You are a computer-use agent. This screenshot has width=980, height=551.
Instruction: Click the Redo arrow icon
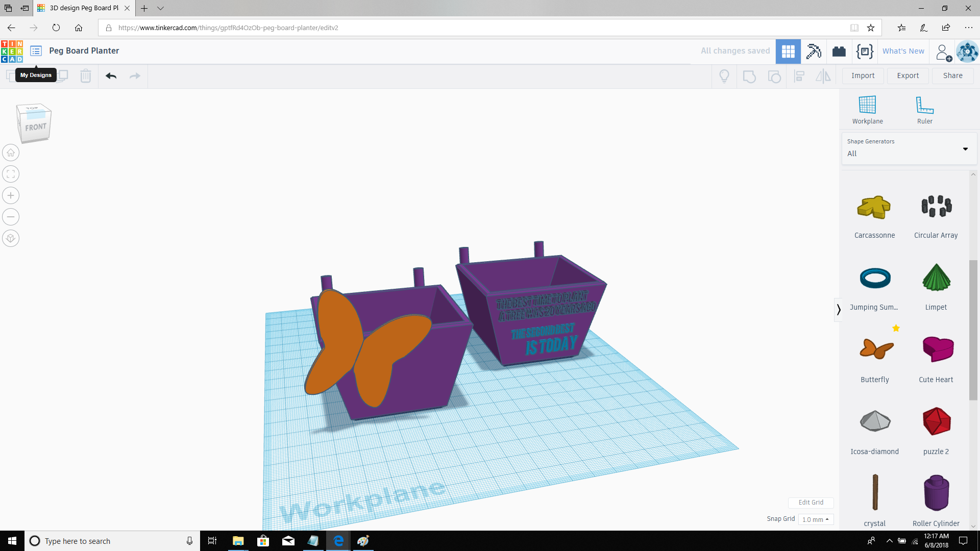(x=134, y=76)
